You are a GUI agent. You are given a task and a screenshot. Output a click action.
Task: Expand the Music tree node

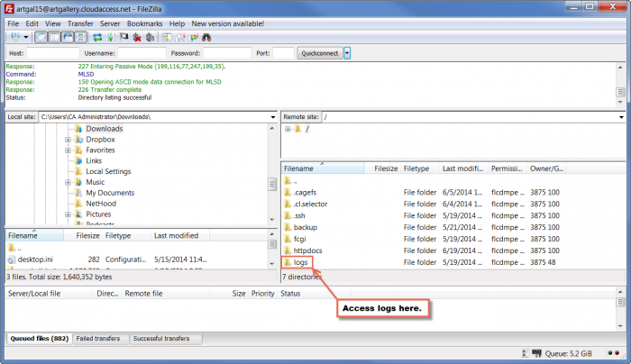pyautogui.click(x=68, y=182)
